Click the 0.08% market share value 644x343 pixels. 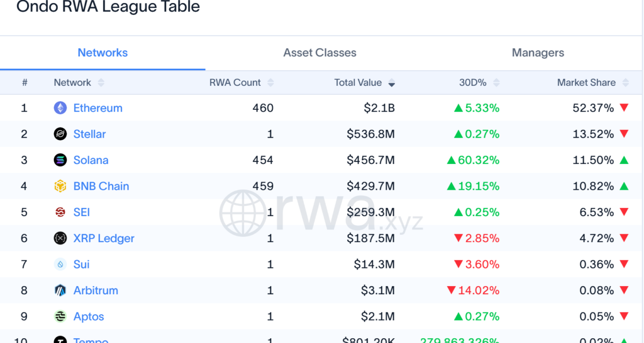596,290
